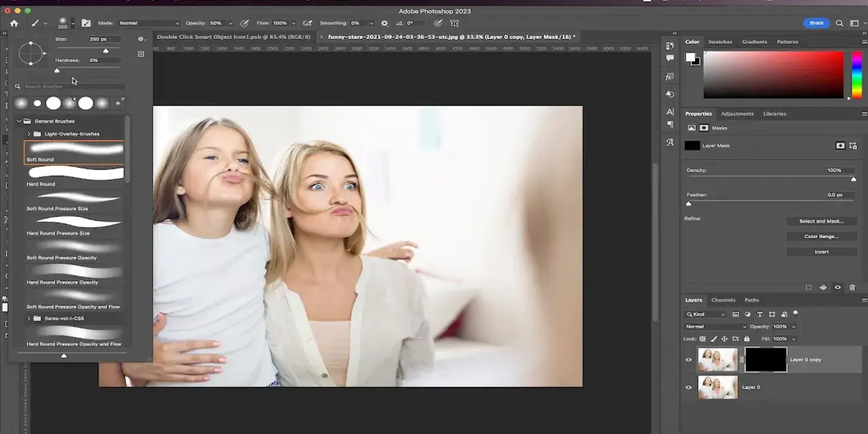
Task: Load selection from mask icon
Action: [x=808, y=288]
